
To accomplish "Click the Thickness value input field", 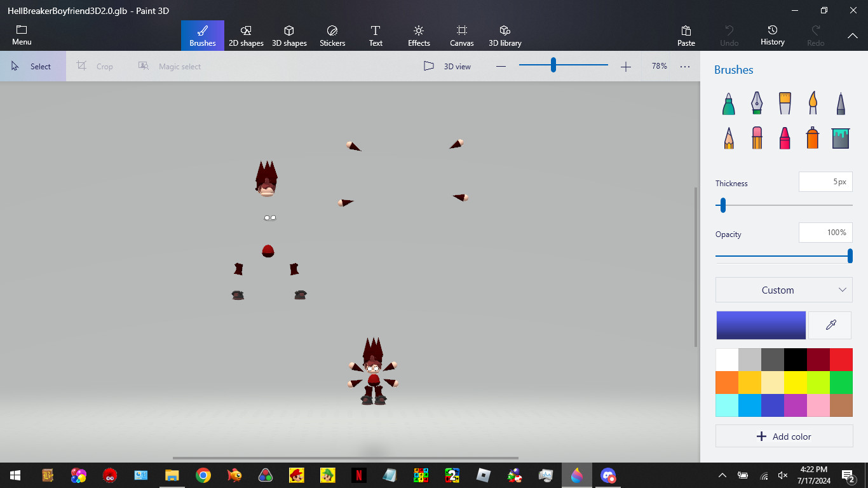I will click(825, 182).
